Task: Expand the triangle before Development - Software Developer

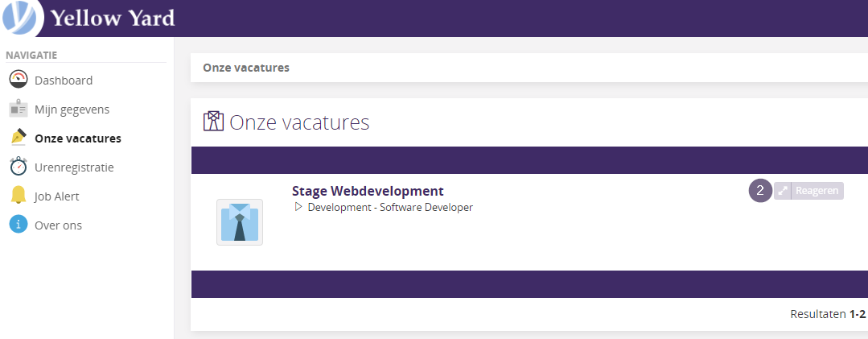Action: 298,207
